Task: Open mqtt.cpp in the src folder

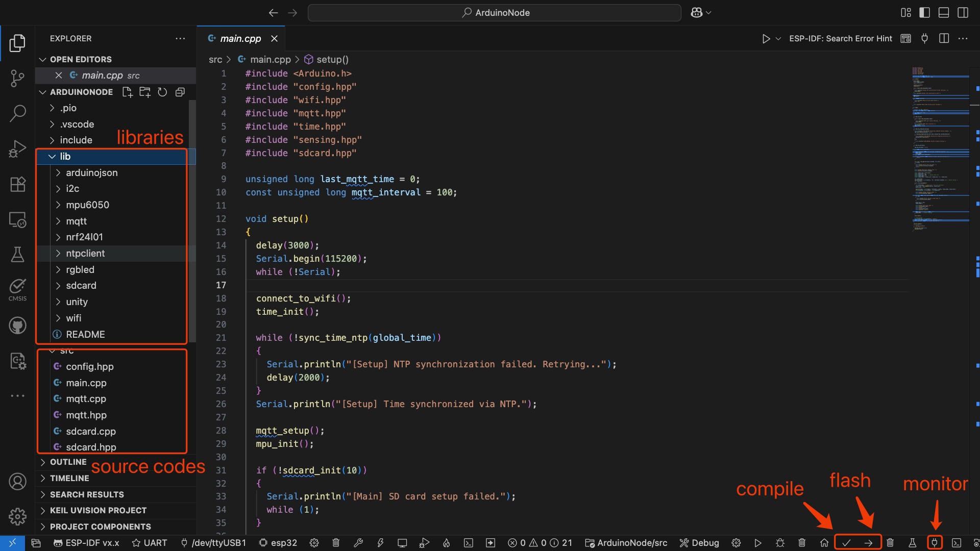Action: point(86,399)
